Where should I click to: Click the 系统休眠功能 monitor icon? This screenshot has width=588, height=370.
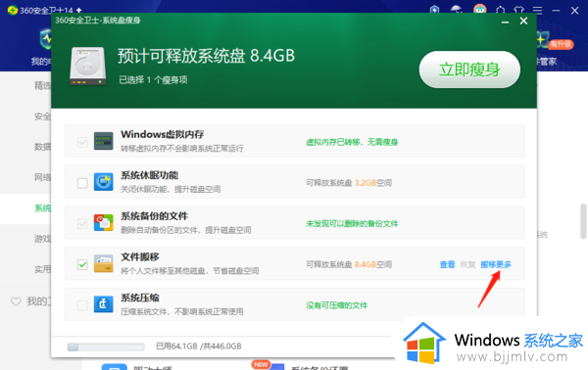coord(104,182)
